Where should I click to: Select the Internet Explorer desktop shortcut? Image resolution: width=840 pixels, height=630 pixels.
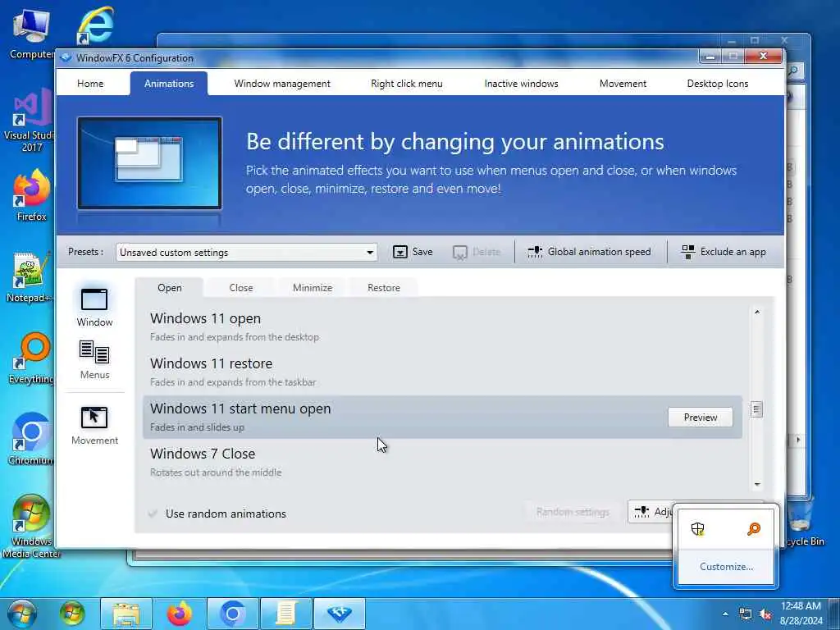[96, 25]
